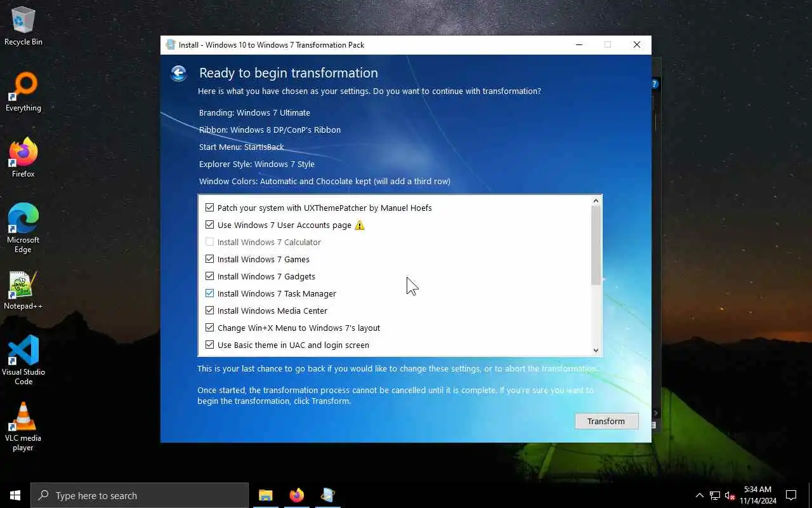Click the blue help icon behind installer
The width and height of the screenshot is (812, 508).
655,84
